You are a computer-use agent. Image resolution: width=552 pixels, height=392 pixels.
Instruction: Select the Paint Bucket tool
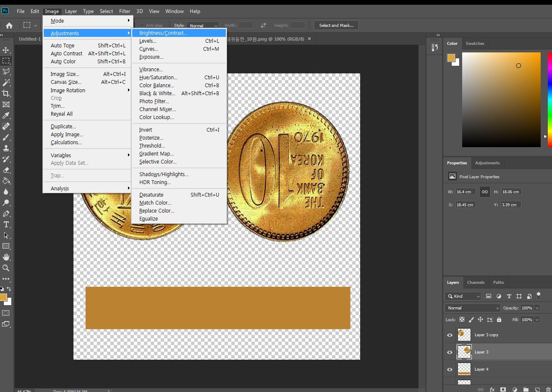pos(6,181)
